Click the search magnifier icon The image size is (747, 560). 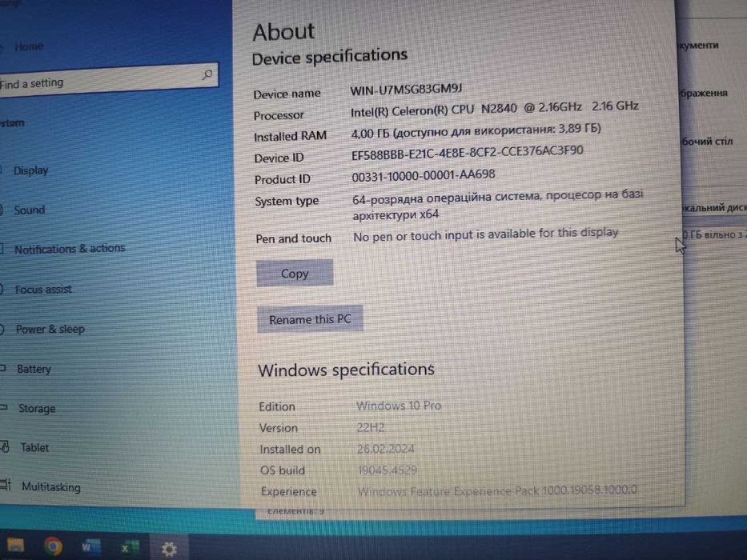tap(207, 74)
